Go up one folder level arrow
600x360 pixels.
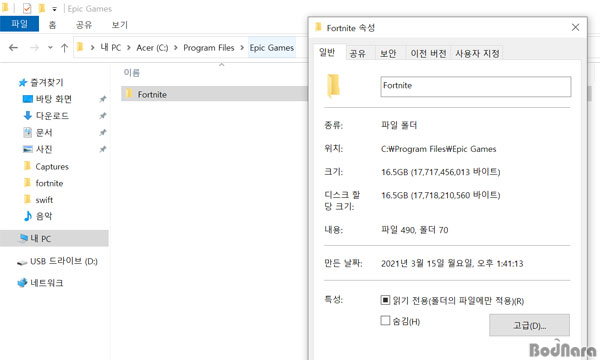click(64, 48)
